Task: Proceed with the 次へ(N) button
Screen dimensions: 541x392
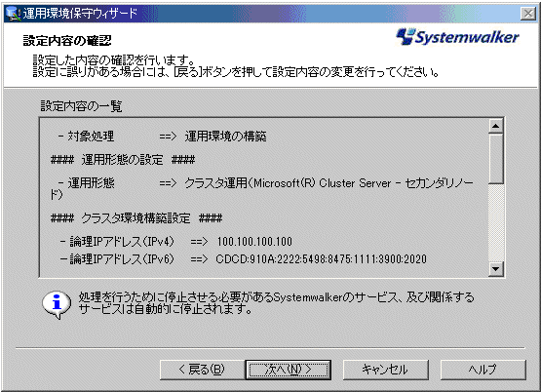Action: 289,370
